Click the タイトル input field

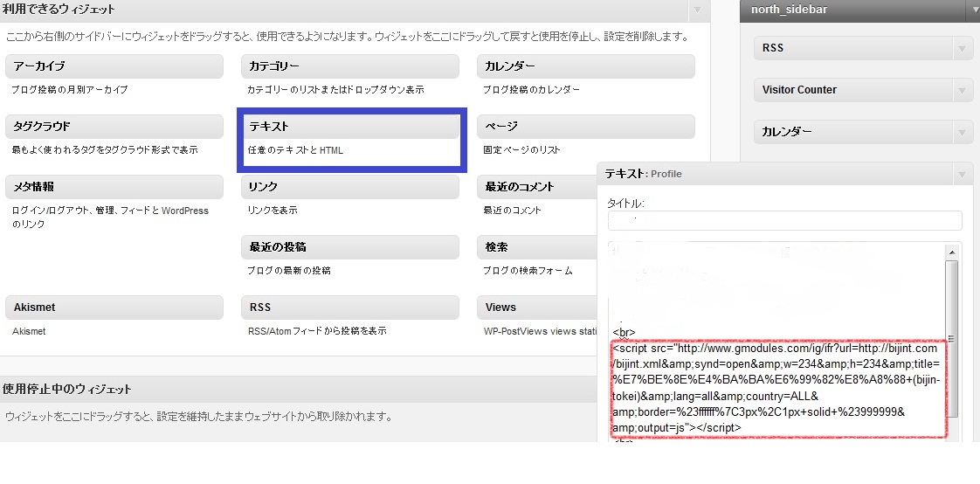784,221
